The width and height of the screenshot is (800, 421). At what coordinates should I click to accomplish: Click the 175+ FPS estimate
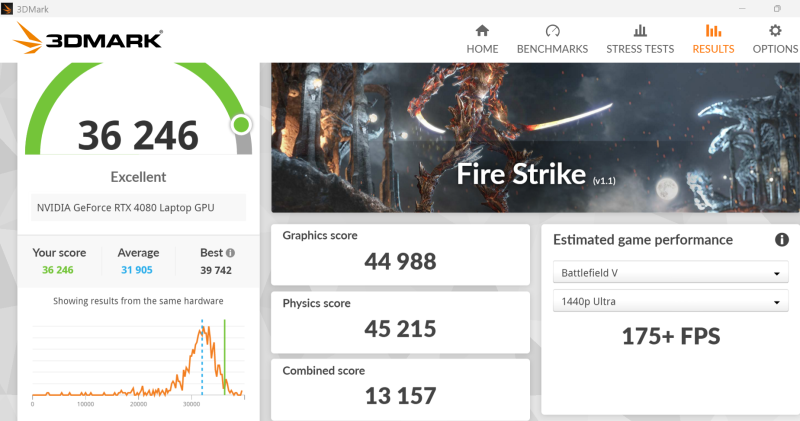(671, 336)
